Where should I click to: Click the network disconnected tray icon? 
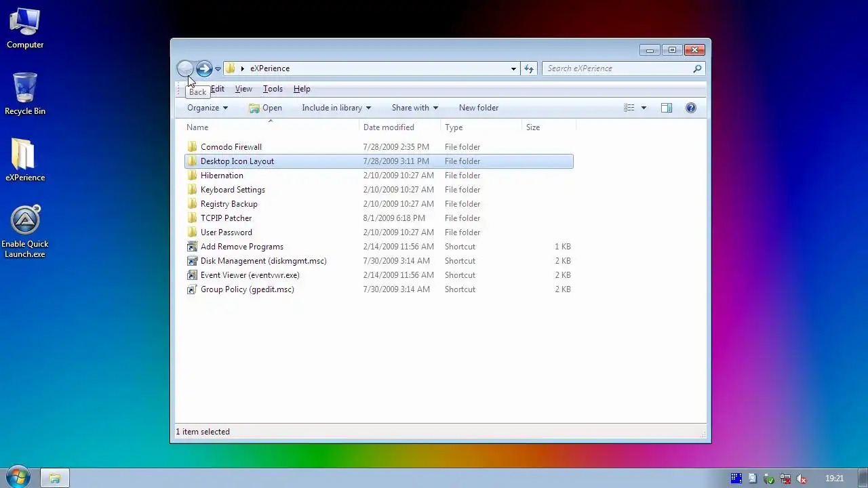pos(785,479)
